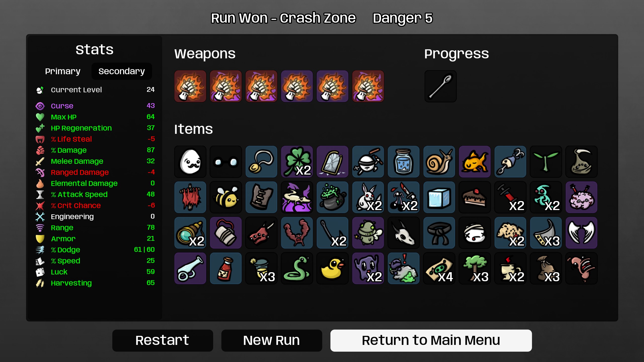Click the rubber duck item
644x362 pixels.
coord(332,268)
